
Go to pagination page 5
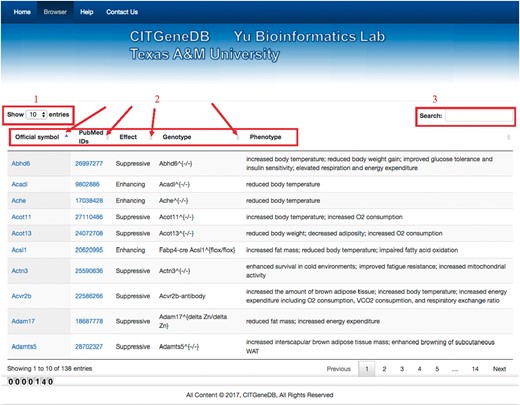click(437, 369)
